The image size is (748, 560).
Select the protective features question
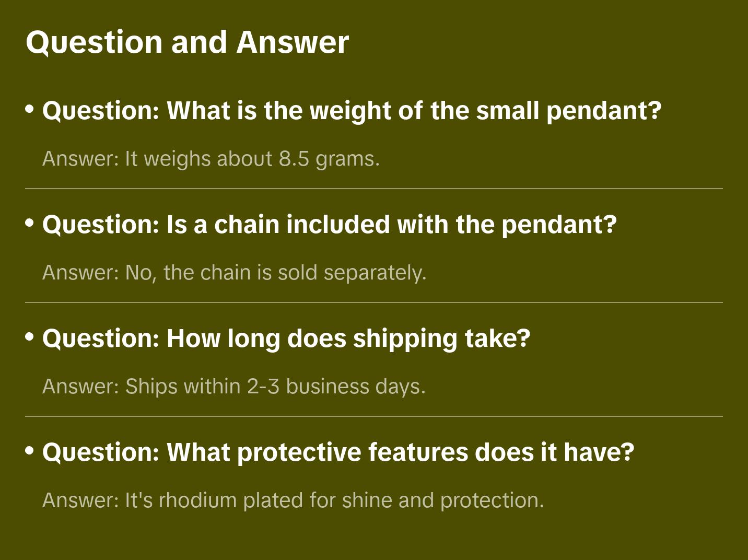(337, 452)
